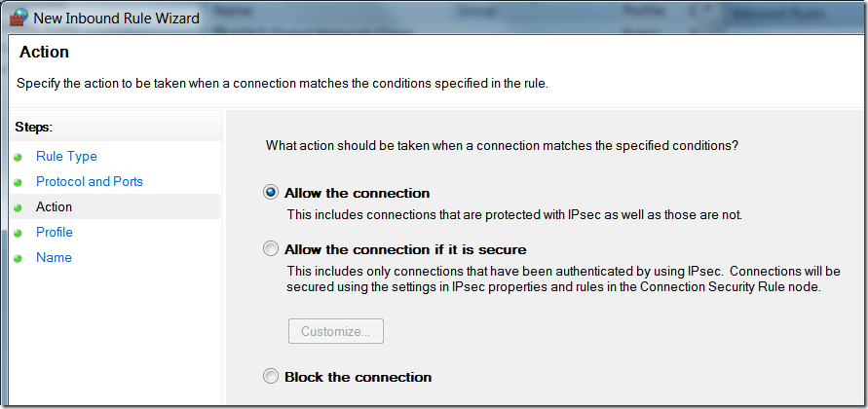Image resolution: width=868 pixels, height=409 pixels.
Task: Click the firewall wizard title bar icon
Action: coord(18,19)
